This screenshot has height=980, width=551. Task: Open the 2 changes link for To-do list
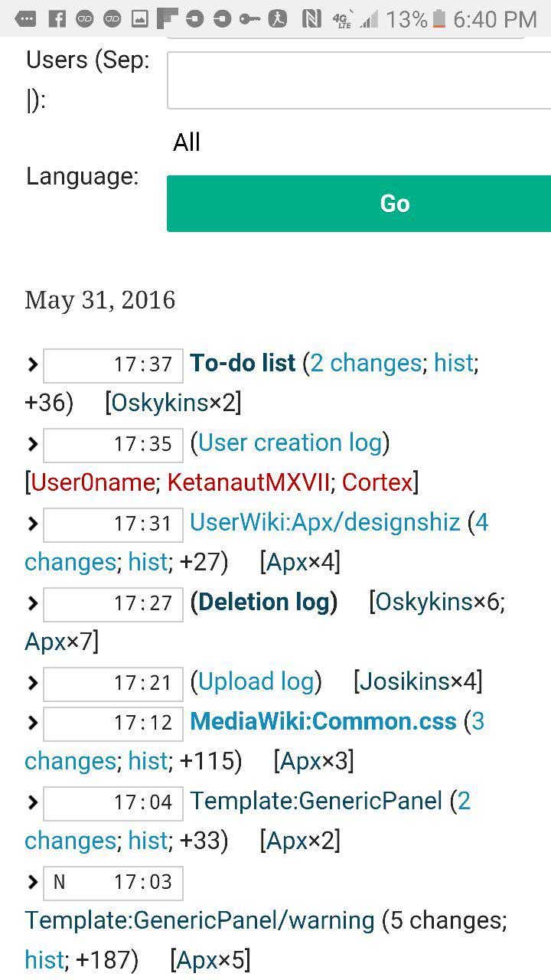tap(366, 364)
